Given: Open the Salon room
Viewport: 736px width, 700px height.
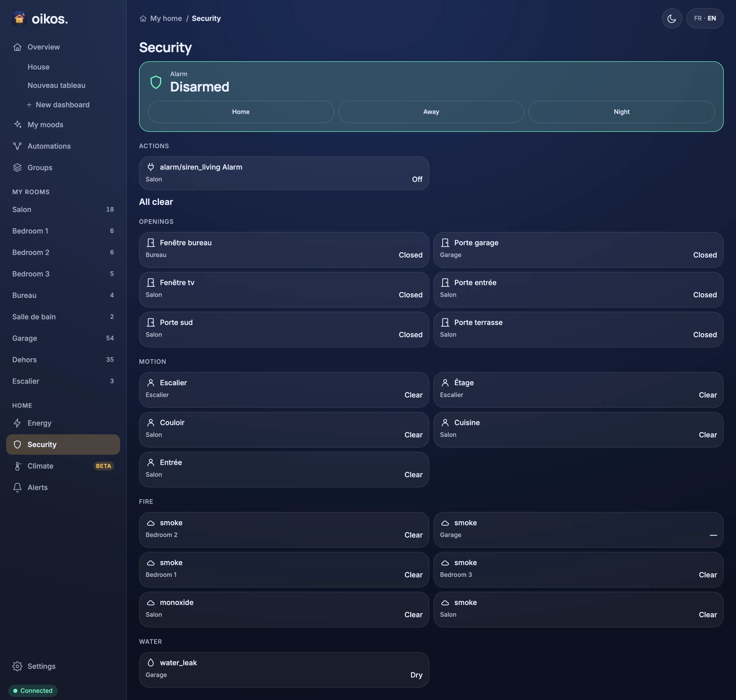Looking at the screenshot, I should pos(63,209).
